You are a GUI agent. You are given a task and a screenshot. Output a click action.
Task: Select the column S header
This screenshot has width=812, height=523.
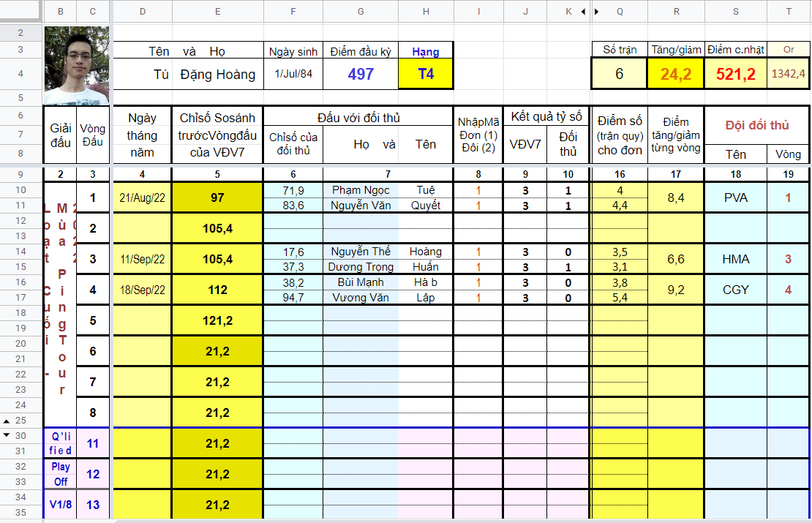(736, 12)
